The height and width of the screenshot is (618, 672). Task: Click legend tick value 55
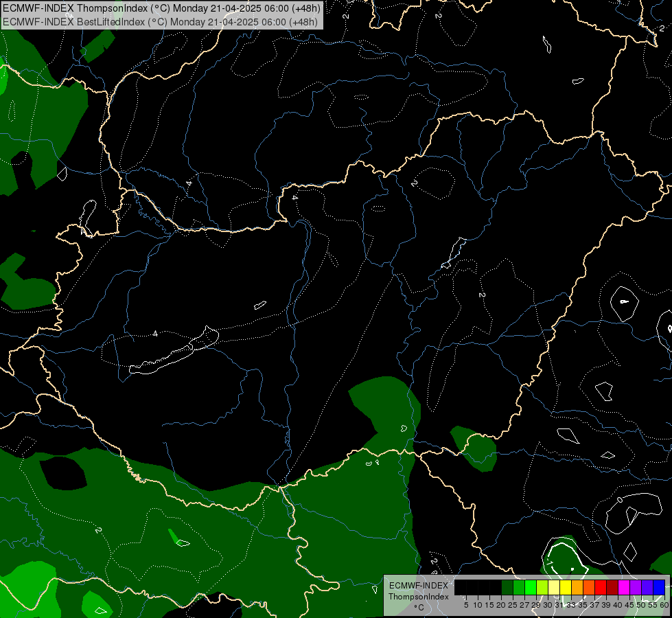click(653, 605)
